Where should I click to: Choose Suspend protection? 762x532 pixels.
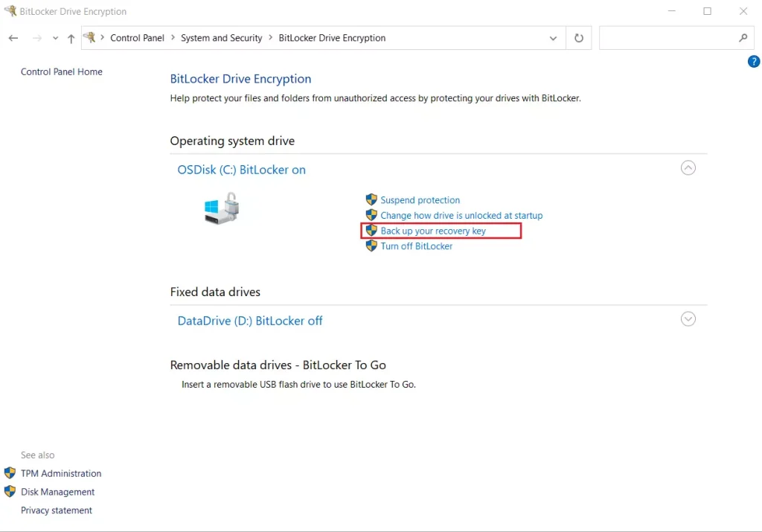(420, 200)
